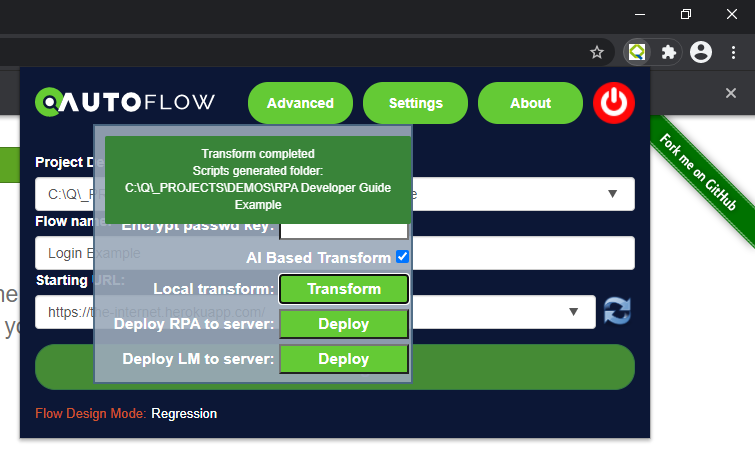This screenshot has width=755, height=450.
Task: Open the Settings menu
Action: pyautogui.click(x=416, y=103)
